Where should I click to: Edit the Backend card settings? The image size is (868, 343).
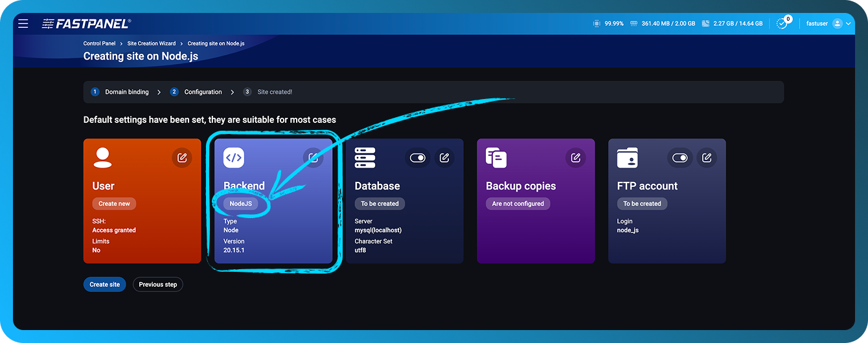313,158
